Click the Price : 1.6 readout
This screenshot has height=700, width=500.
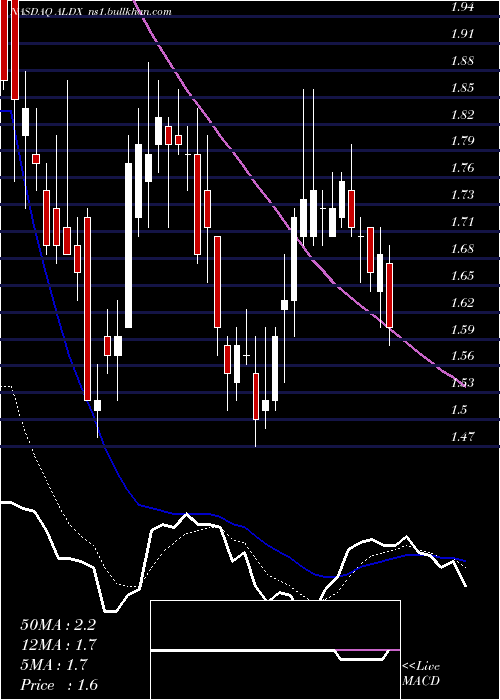(x=59, y=685)
